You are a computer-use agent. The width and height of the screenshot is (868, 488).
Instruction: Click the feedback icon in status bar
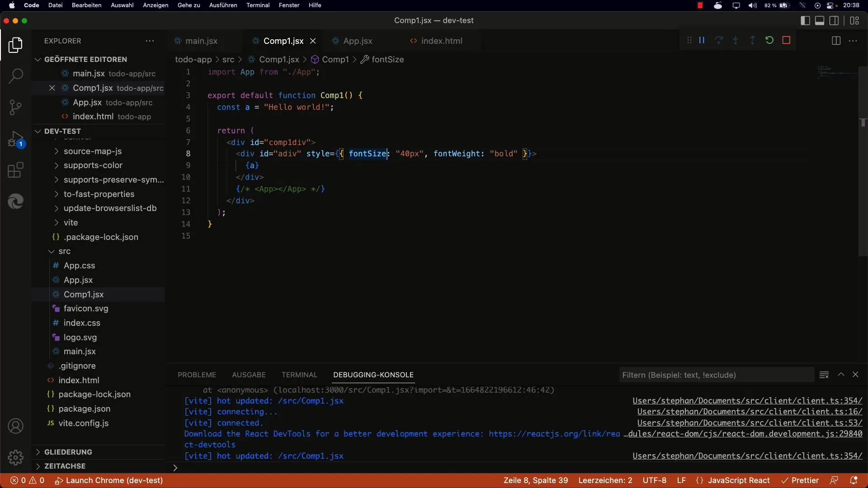[834, 480]
